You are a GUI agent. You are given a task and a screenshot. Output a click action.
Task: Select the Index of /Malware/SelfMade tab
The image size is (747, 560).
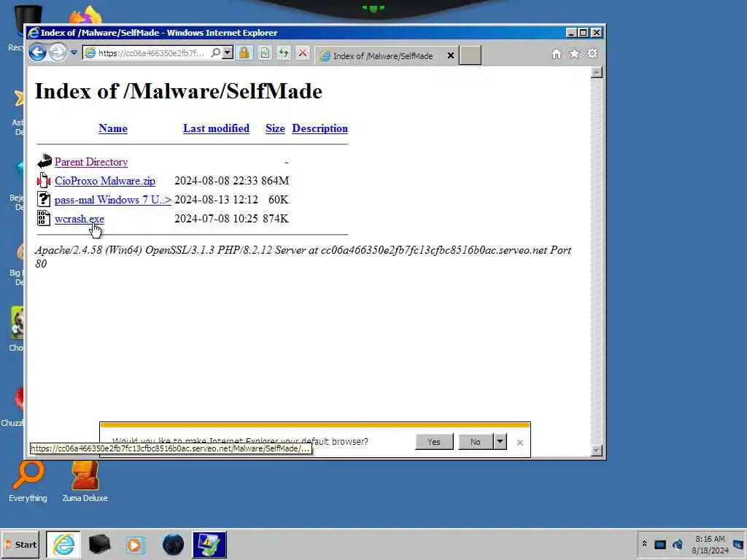pyautogui.click(x=382, y=55)
